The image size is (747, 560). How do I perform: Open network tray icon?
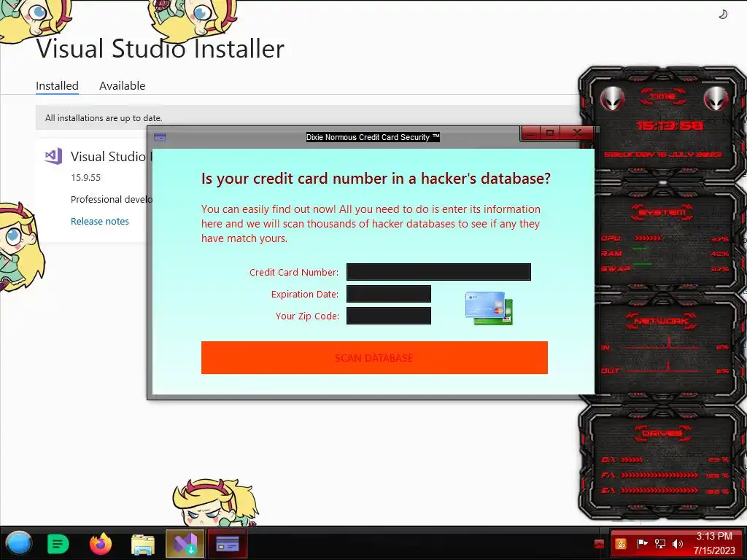point(659,544)
